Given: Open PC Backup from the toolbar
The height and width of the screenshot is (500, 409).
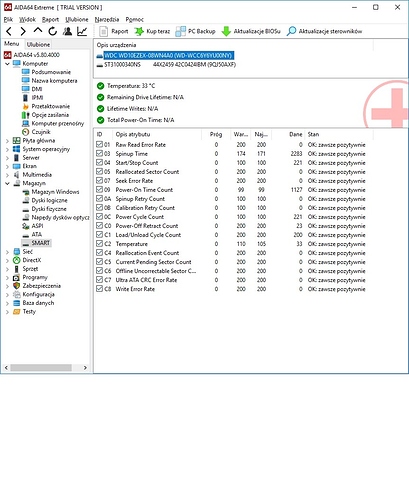Looking at the screenshot, I should [195, 31].
